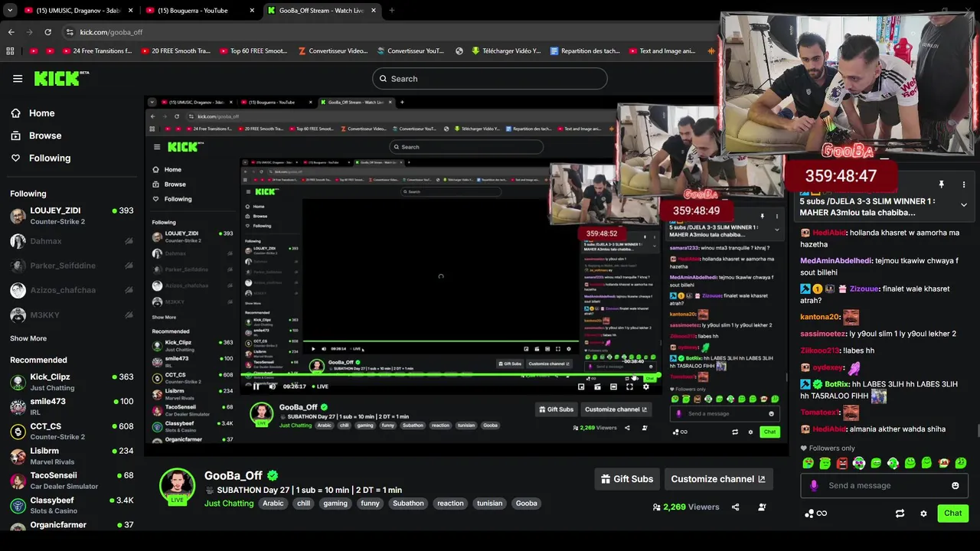Click GooBa_Off channel avatar with LIVE badge
Screen dimensions: 980x551
pos(177,487)
